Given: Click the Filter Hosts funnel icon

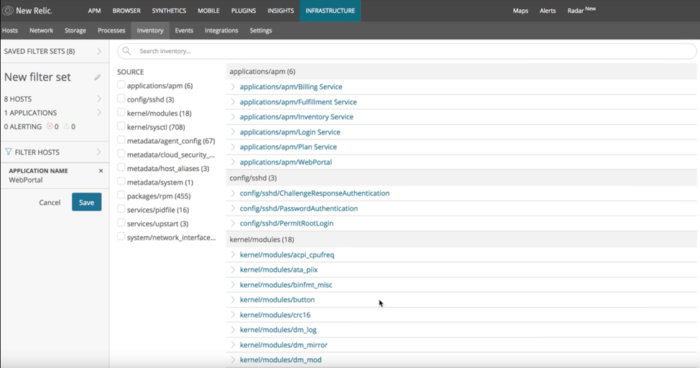Looking at the screenshot, I should tap(8, 152).
